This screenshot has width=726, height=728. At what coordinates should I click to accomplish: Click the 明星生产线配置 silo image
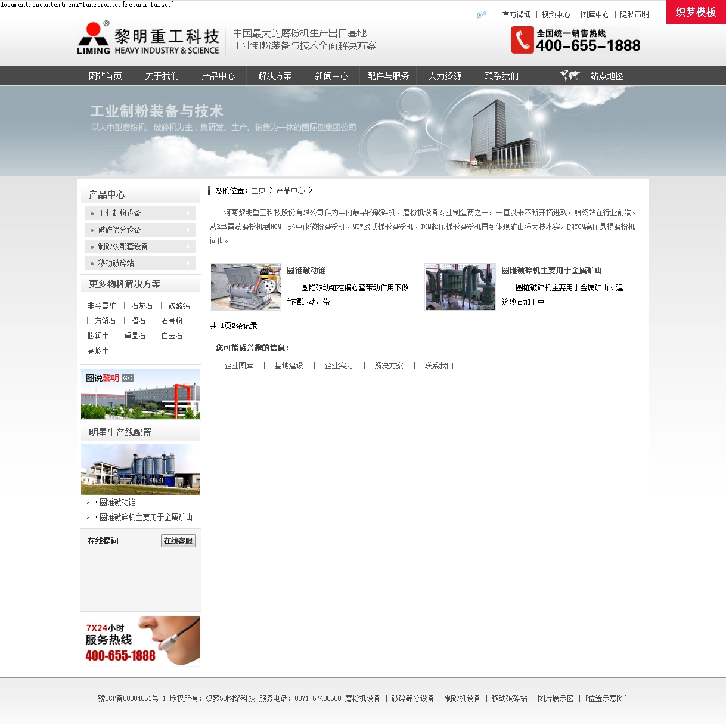point(141,469)
